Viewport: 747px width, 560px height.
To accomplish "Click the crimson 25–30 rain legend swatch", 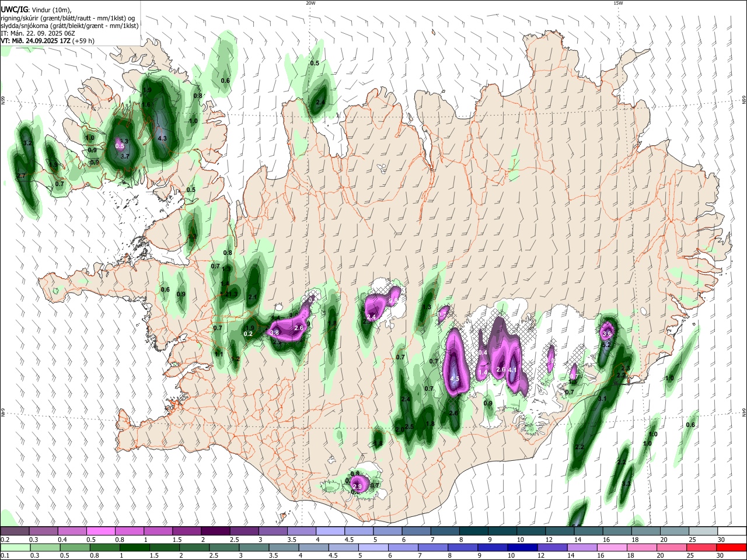I will point(703,547).
